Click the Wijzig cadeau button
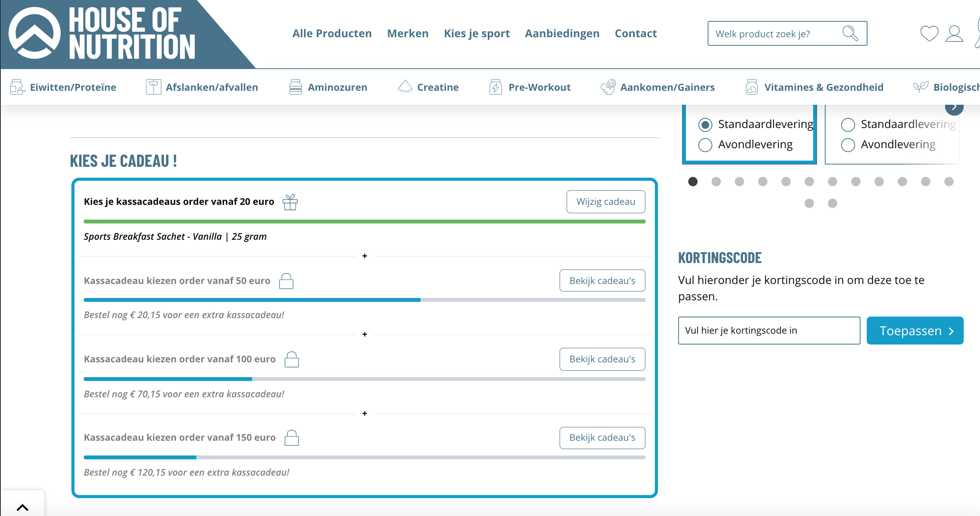The width and height of the screenshot is (980, 516). [605, 202]
